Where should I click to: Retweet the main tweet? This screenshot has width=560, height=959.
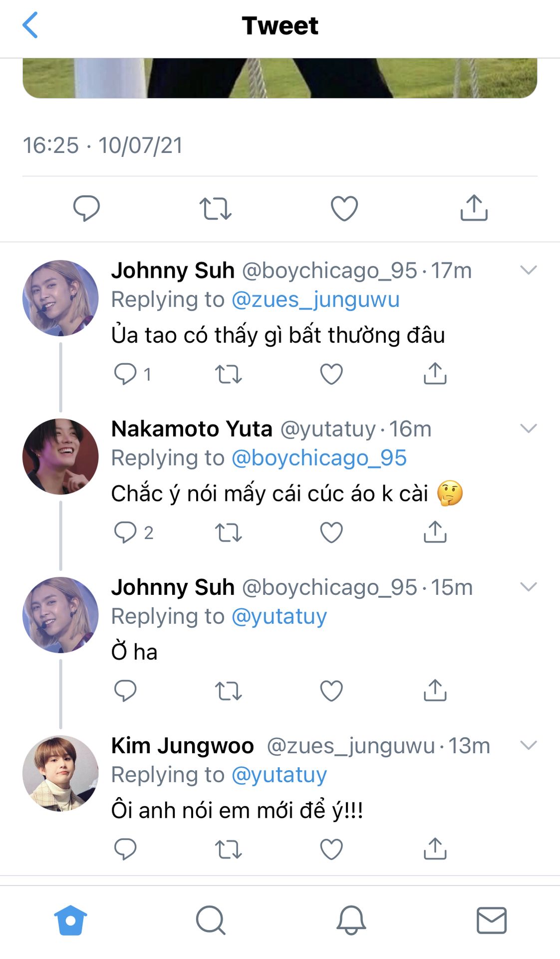pos(215,208)
